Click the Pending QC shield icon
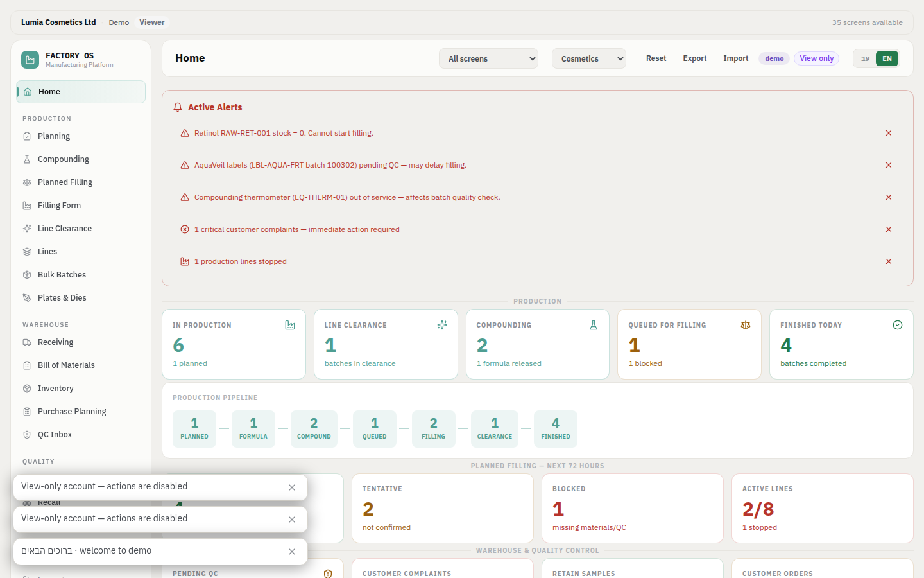 pos(328,574)
